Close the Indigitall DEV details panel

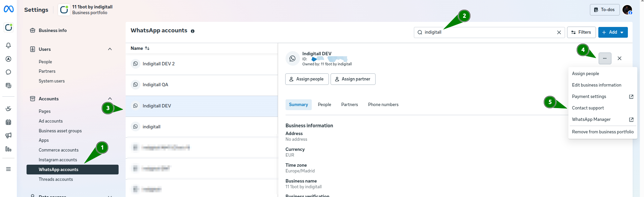pyautogui.click(x=619, y=58)
